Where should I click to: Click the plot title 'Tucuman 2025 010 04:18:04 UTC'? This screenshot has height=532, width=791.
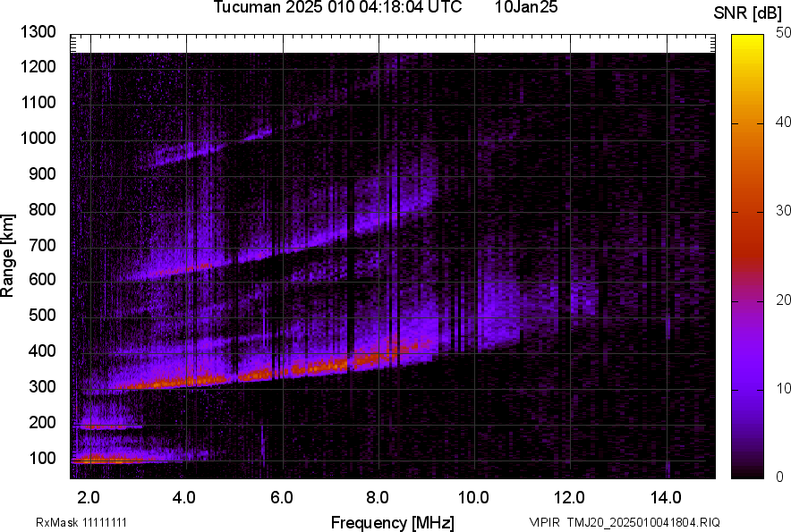pos(337,7)
